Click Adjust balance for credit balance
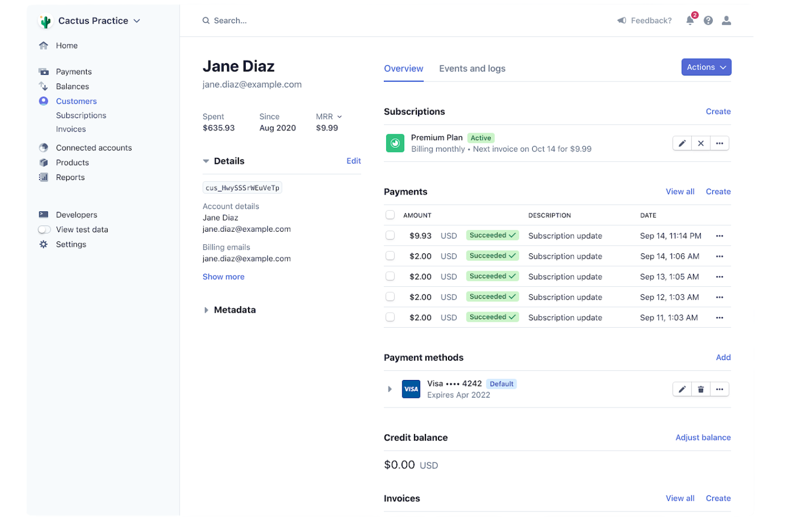798x532 pixels. click(703, 437)
